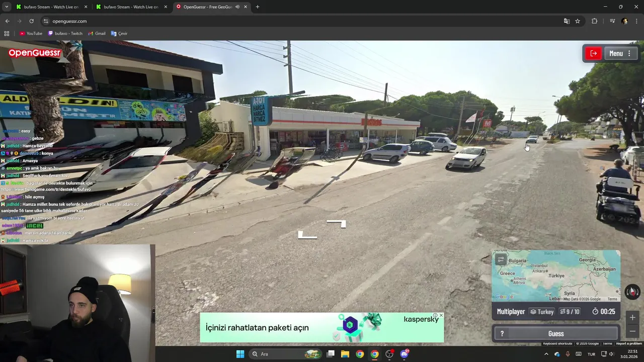
Task: Click the compass to reset orientation
Action: coord(632,292)
